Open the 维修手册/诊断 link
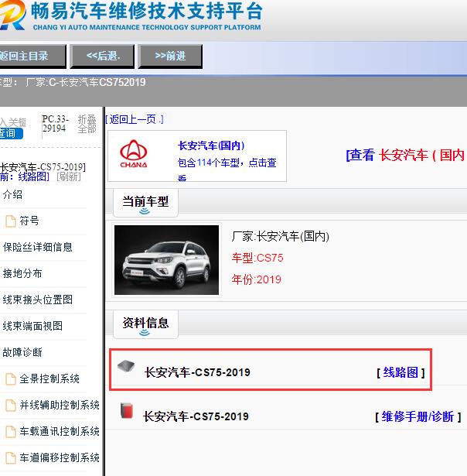This screenshot has height=476, width=467. tap(418, 416)
